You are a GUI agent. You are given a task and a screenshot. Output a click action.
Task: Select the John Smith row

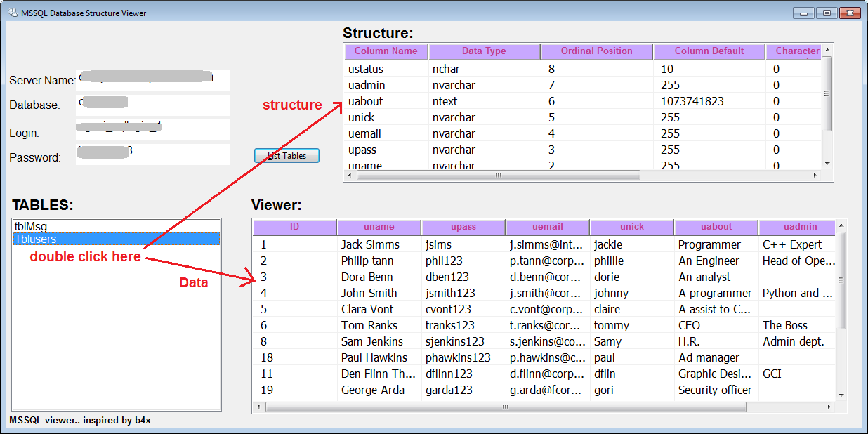point(544,293)
